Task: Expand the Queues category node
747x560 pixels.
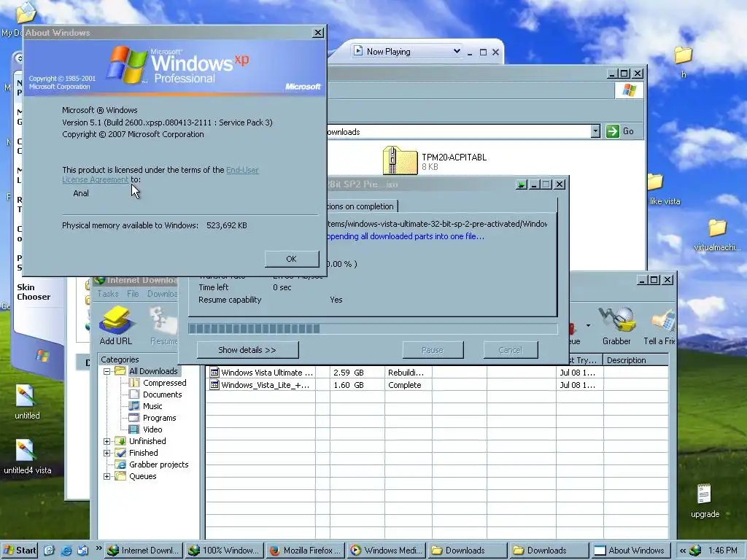Action: point(107,476)
